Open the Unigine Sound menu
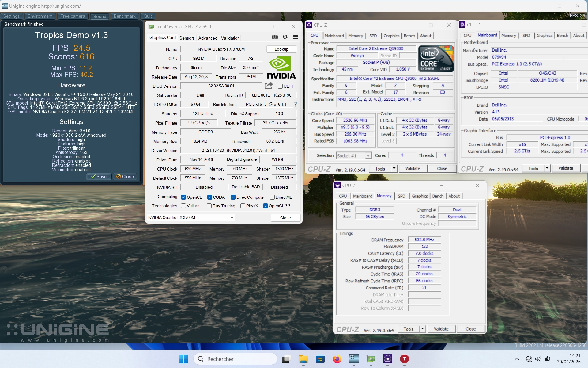The height and width of the screenshot is (368, 588). (x=100, y=16)
